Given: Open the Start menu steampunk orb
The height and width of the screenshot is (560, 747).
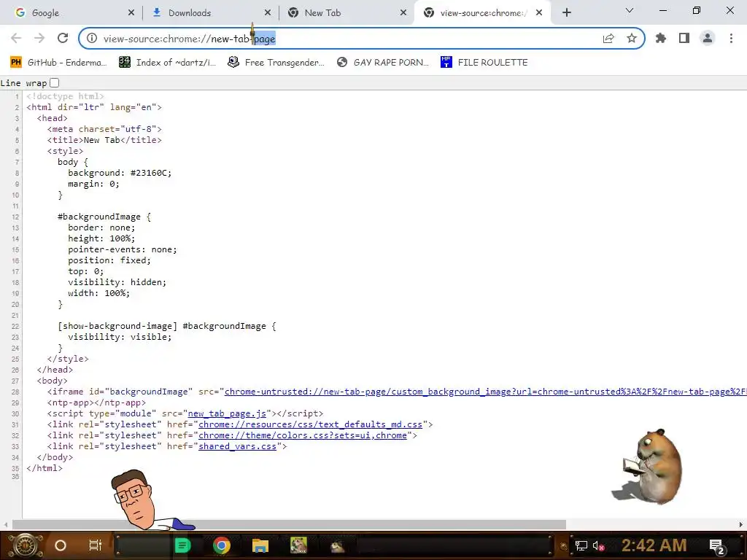Looking at the screenshot, I should pyautogui.click(x=25, y=545).
